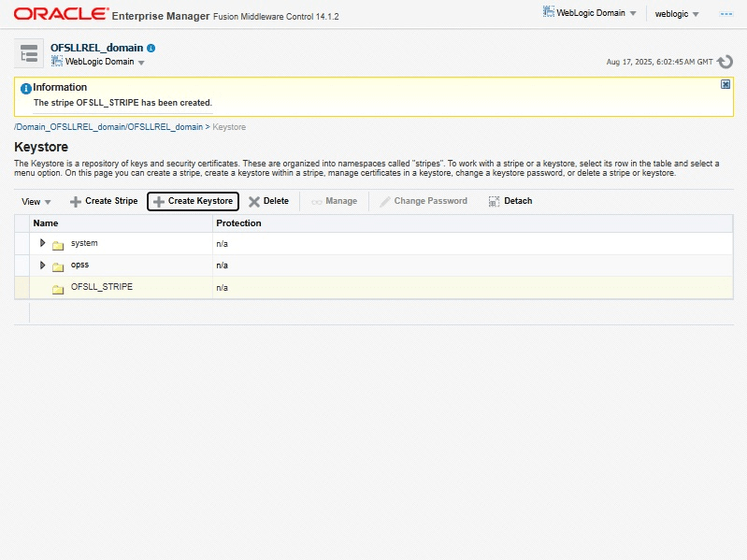Click Create Stripe button
Viewport: 747px width, 560px height.
pos(104,201)
